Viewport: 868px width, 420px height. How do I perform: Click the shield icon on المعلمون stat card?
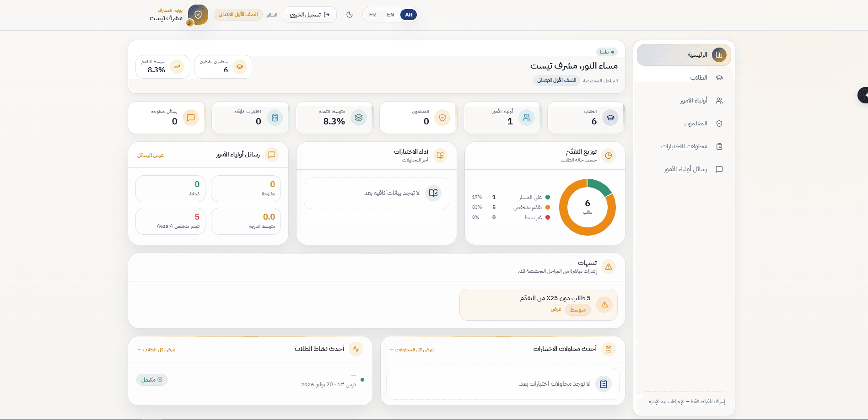coord(442,118)
